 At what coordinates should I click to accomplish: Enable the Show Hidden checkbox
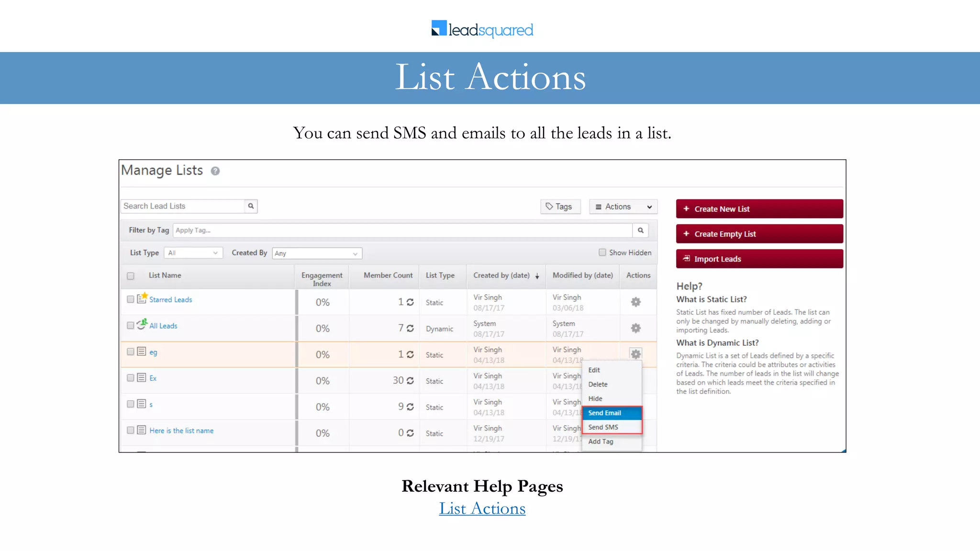tap(602, 253)
